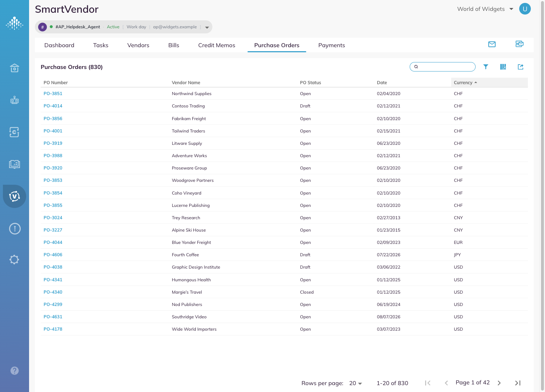Switch to the Tasks tab
This screenshot has width=545, height=392.
[101, 45]
